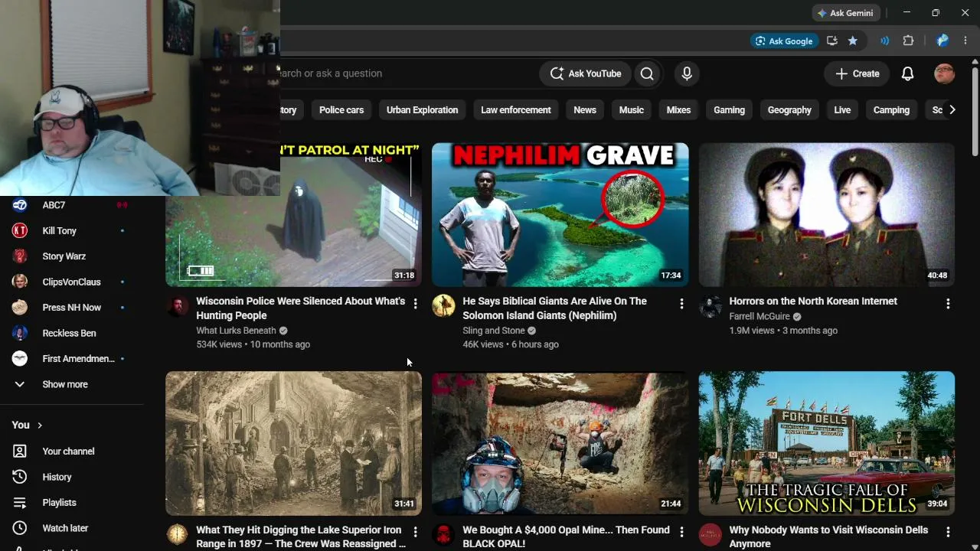Open Your channel in the sidebar

[x=70, y=452]
